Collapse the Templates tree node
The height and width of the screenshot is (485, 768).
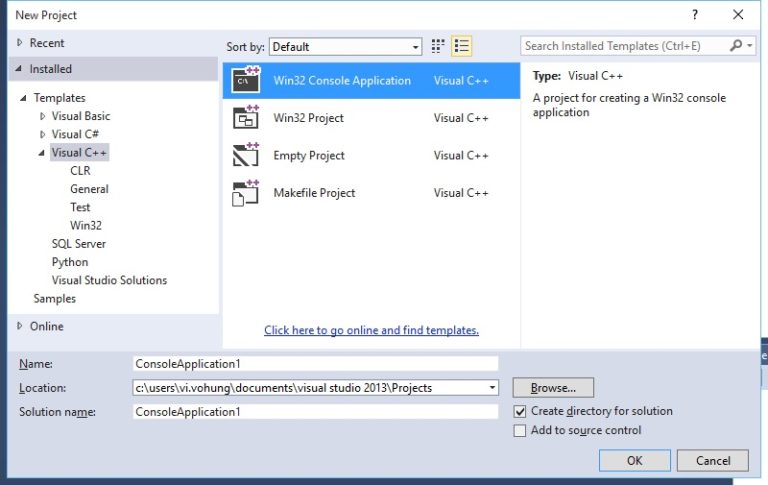click(x=23, y=97)
